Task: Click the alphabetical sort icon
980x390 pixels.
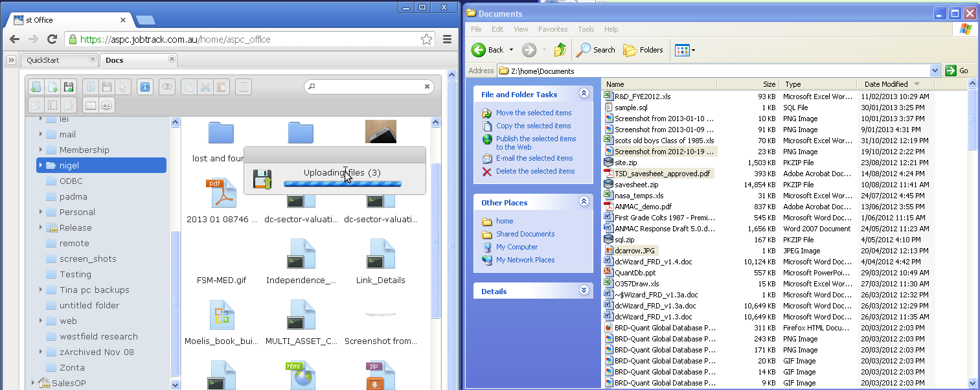Action: tap(106, 105)
